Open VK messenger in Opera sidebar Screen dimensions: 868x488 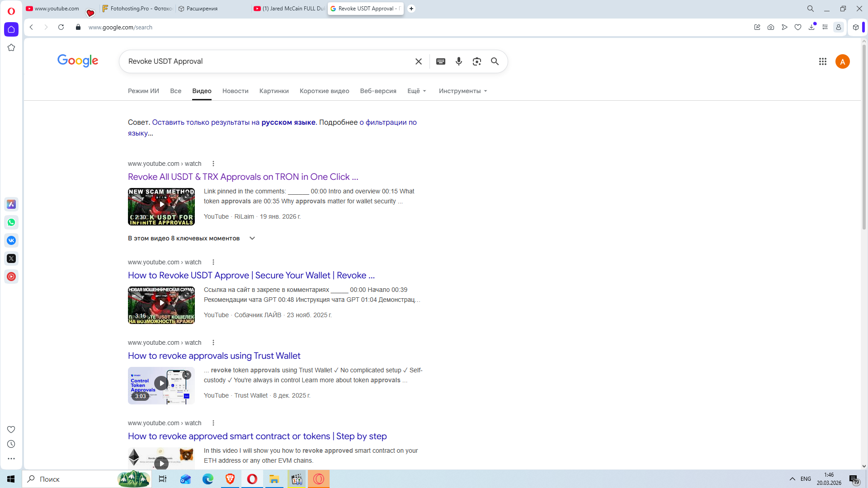pos(11,240)
